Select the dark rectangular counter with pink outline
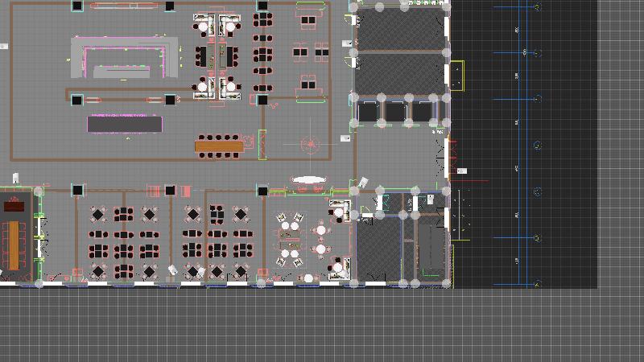This screenshot has width=644, height=362. (125, 125)
